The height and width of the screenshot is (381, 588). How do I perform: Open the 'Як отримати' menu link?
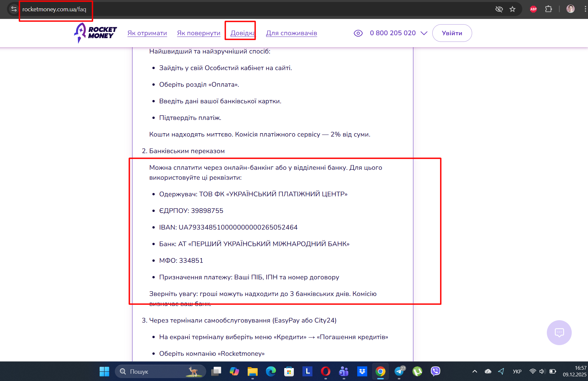147,33
